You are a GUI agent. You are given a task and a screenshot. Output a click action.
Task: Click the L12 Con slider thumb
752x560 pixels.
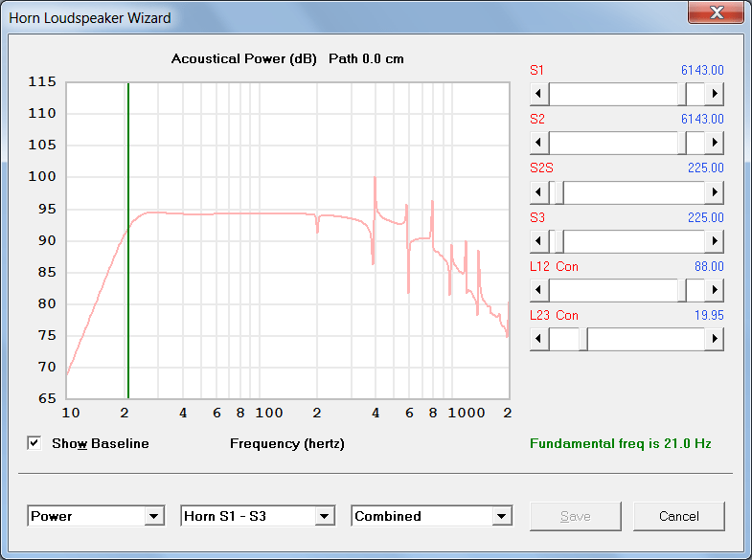click(x=682, y=290)
